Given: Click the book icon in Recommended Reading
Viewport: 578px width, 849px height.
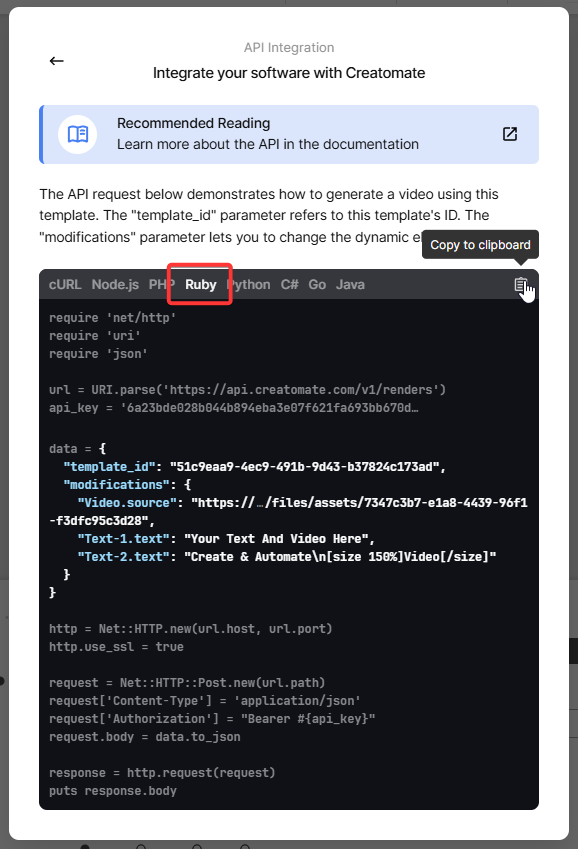Looking at the screenshot, I should coord(77,134).
